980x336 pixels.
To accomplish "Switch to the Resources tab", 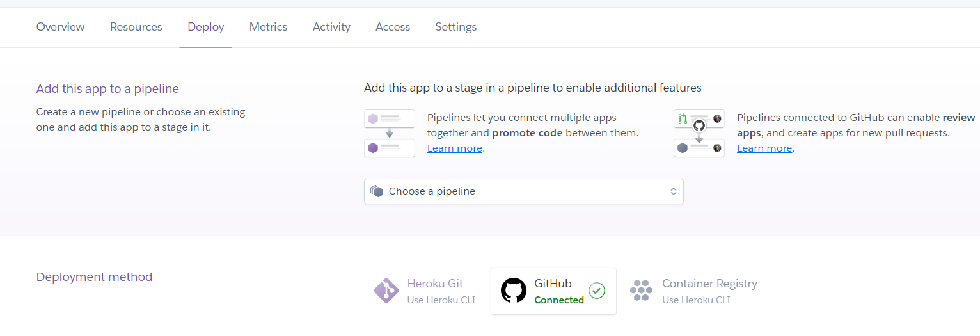I will [x=136, y=27].
